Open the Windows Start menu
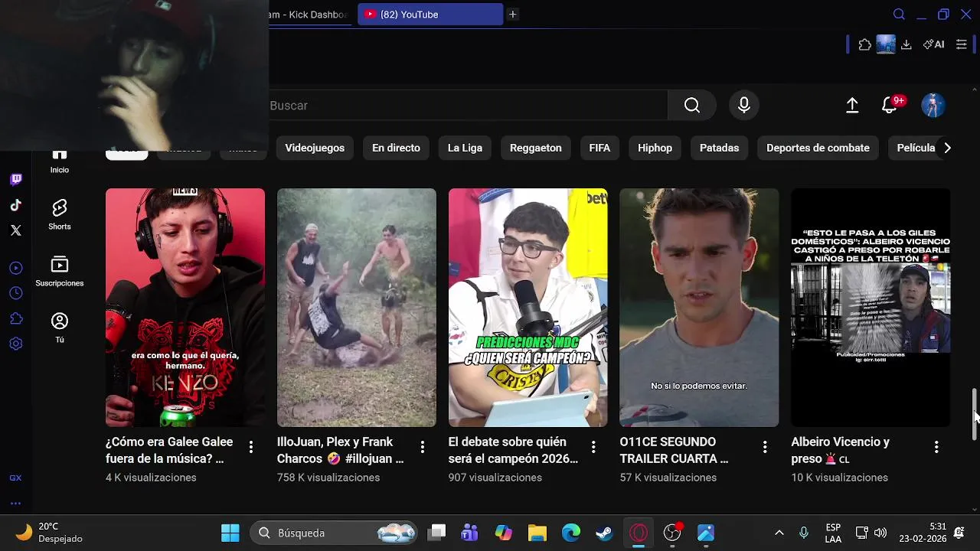980x551 pixels. [230, 533]
